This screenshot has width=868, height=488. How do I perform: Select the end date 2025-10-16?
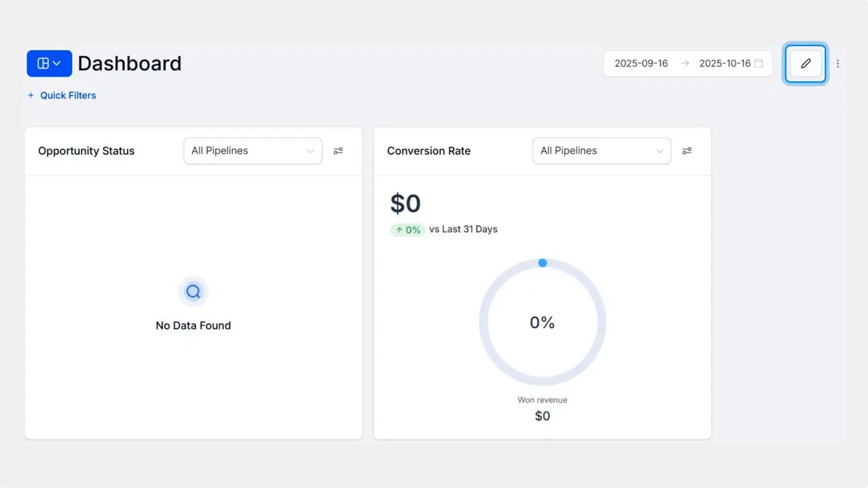pyautogui.click(x=725, y=64)
